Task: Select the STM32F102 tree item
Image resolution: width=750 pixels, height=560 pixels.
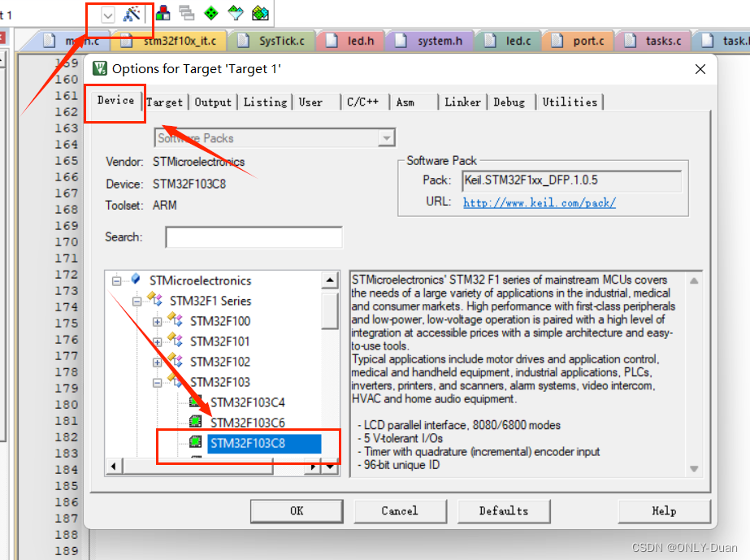Action: point(220,362)
